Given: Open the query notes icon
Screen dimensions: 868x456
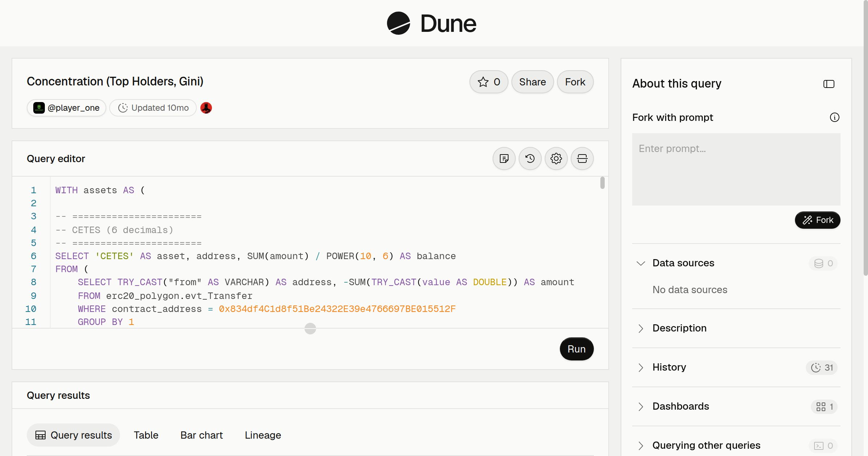Looking at the screenshot, I should coord(504,159).
